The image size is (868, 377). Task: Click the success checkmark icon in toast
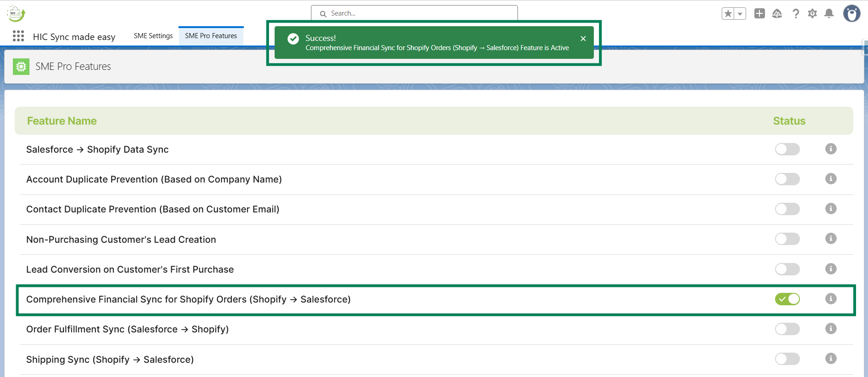(293, 39)
